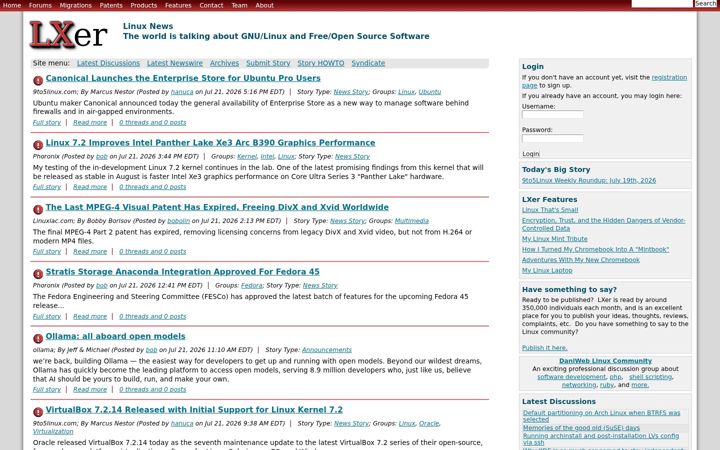
Task: Click red icon beside Ollama story
Action: tap(38, 338)
